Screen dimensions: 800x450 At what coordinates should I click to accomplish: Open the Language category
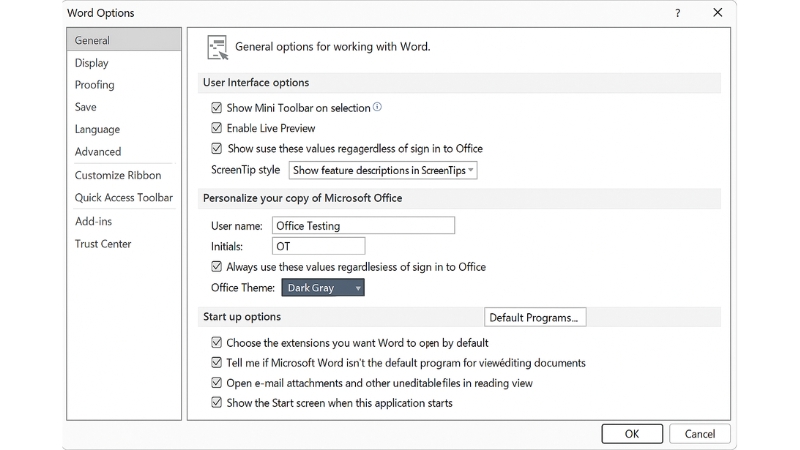pyautogui.click(x=97, y=129)
